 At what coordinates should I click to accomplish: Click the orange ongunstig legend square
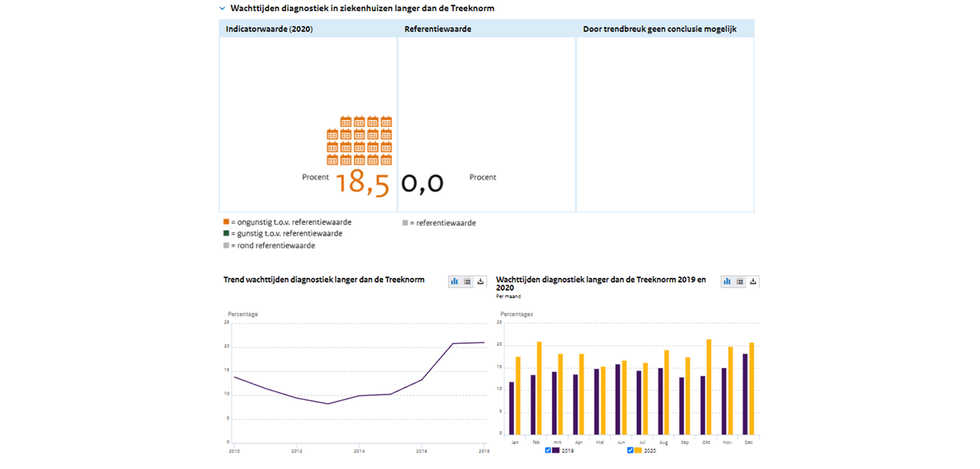(226, 222)
